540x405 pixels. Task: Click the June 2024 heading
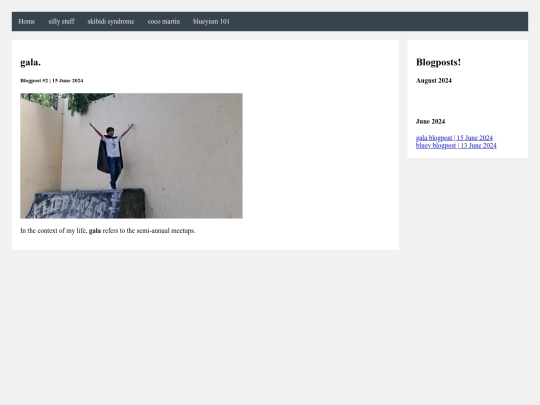pyautogui.click(x=430, y=122)
